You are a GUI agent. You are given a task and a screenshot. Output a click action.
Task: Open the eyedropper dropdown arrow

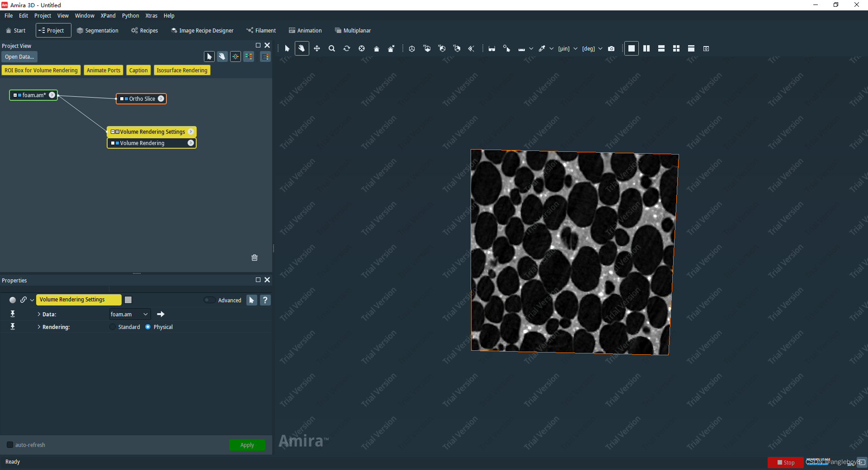(x=552, y=49)
